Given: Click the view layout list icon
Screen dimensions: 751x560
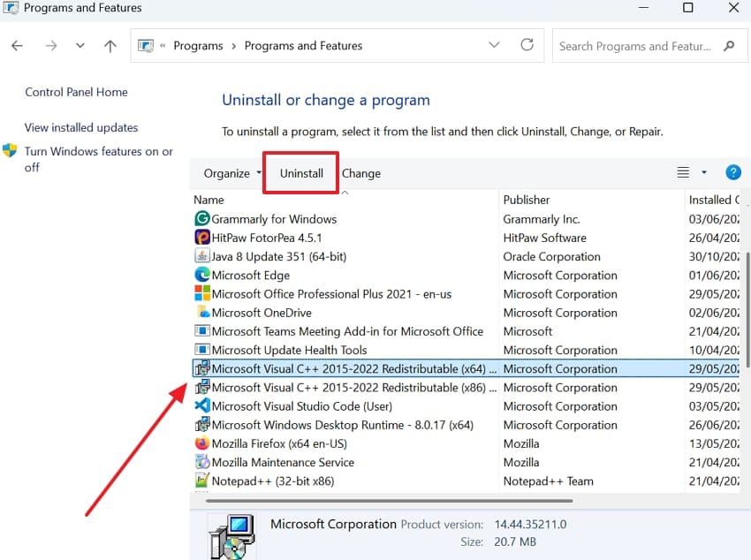Looking at the screenshot, I should click(x=683, y=172).
